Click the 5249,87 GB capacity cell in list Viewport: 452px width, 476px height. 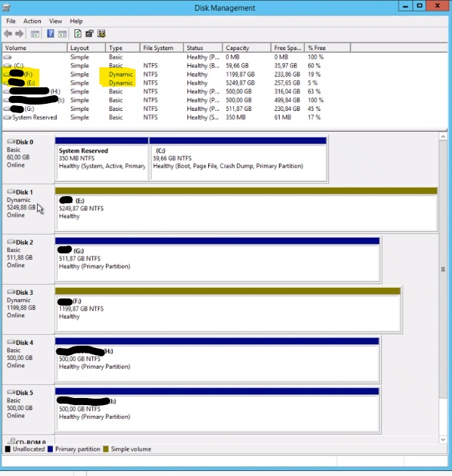point(240,83)
